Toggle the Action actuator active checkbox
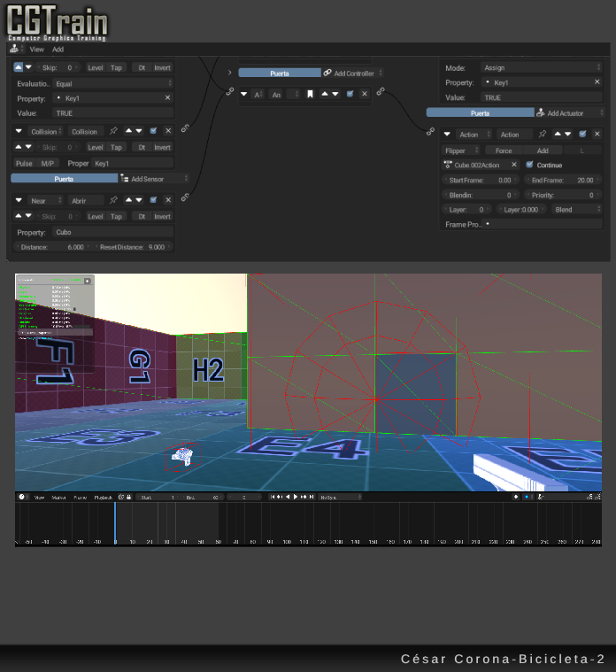 click(582, 135)
